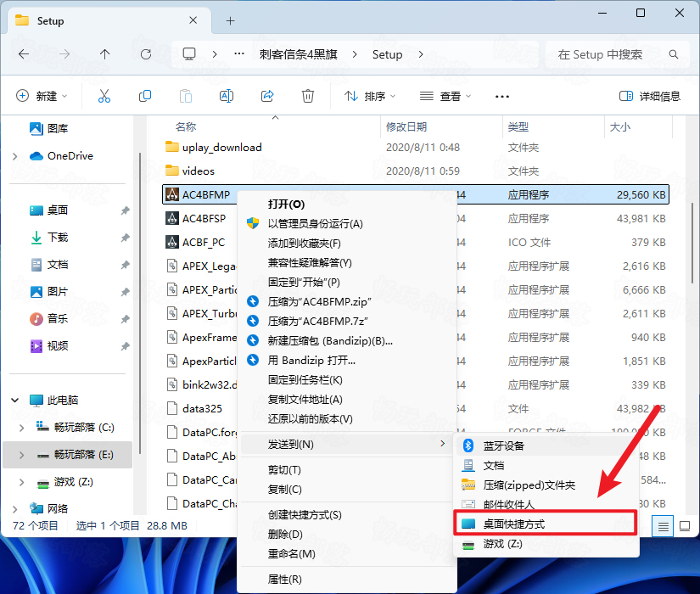
Task: Click the This PC monitor icon in address bar
Action: tap(189, 54)
